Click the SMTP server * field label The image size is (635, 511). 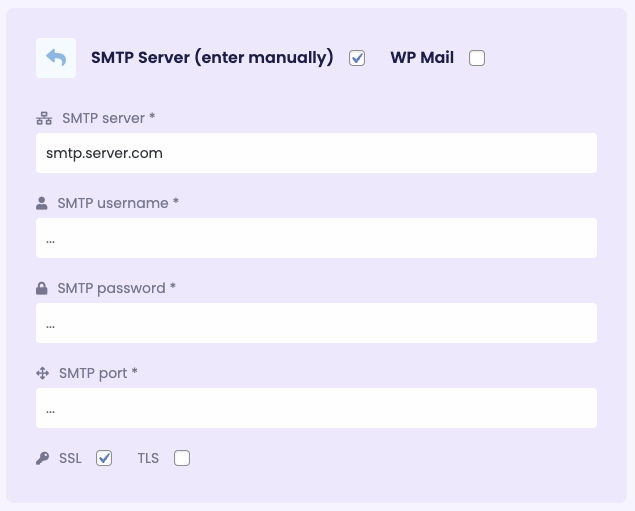click(109, 118)
